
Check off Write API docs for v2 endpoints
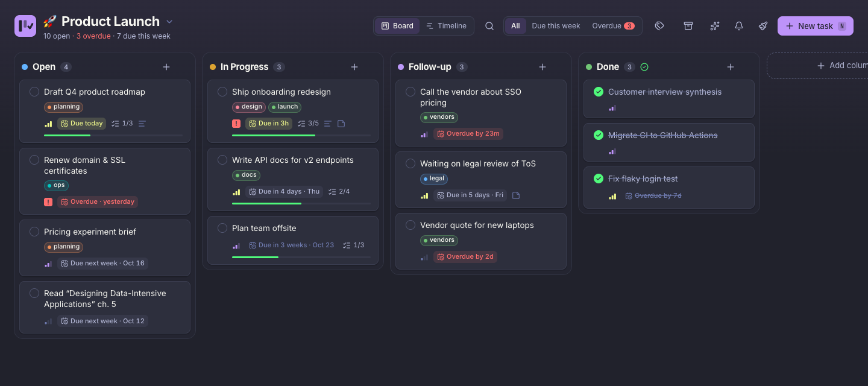pyautogui.click(x=222, y=160)
